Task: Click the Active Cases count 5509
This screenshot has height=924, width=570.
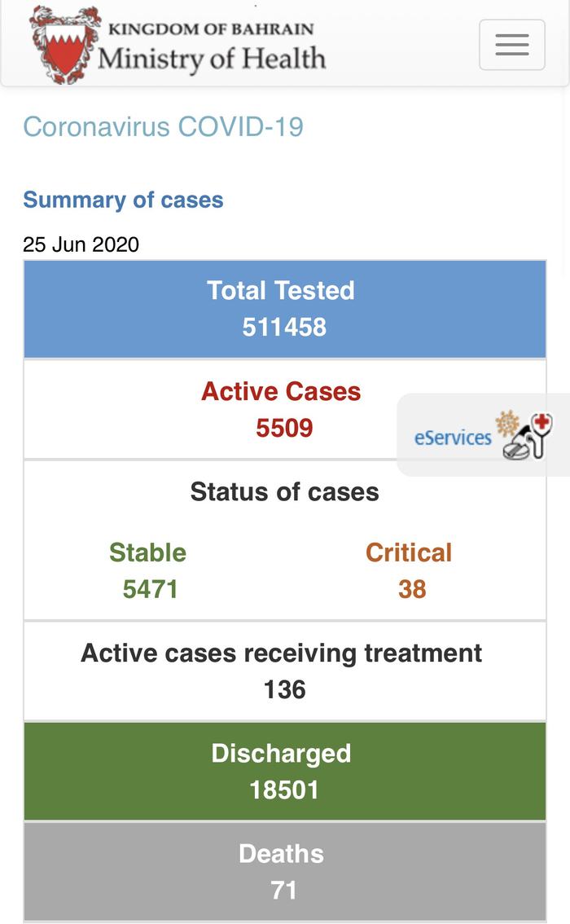Action: pyautogui.click(x=284, y=428)
